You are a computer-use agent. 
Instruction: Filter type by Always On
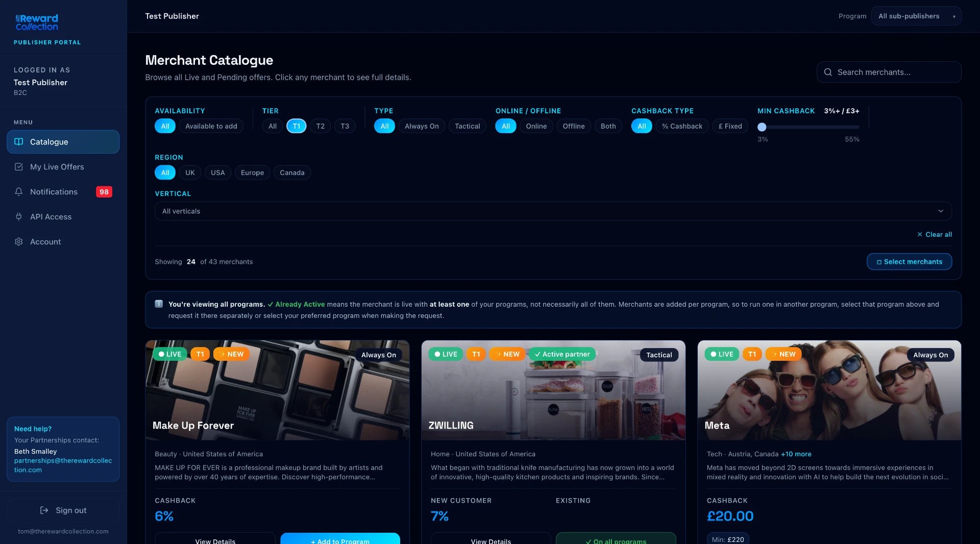422,126
